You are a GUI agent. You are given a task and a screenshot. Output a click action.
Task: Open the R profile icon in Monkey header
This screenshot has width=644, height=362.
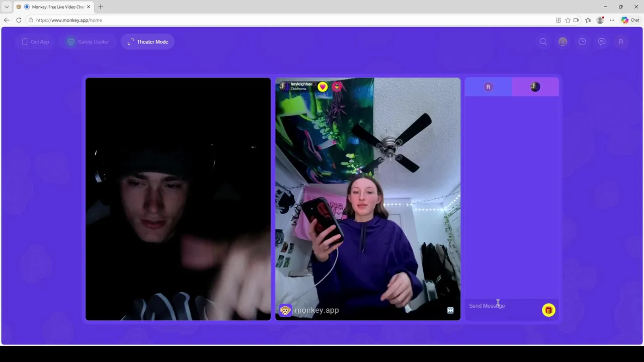(621, 42)
